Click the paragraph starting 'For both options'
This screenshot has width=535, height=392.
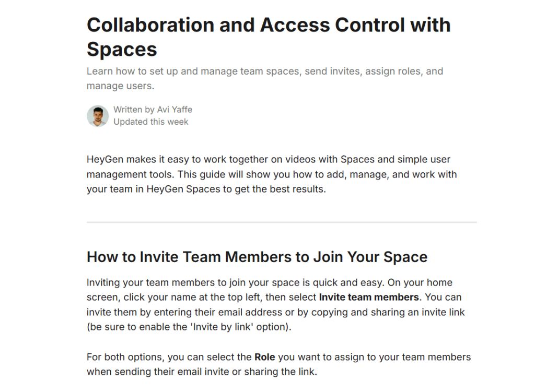click(x=278, y=364)
